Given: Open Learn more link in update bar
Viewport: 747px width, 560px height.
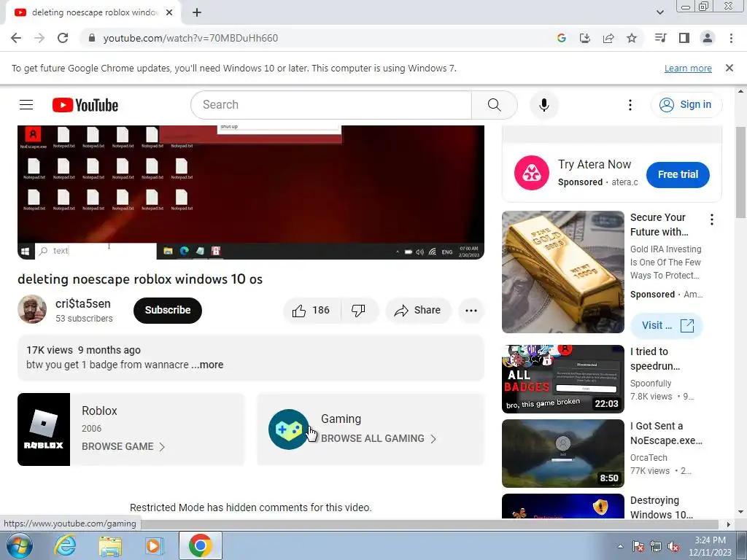Looking at the screenshot, I should click(x=688, y=68).
